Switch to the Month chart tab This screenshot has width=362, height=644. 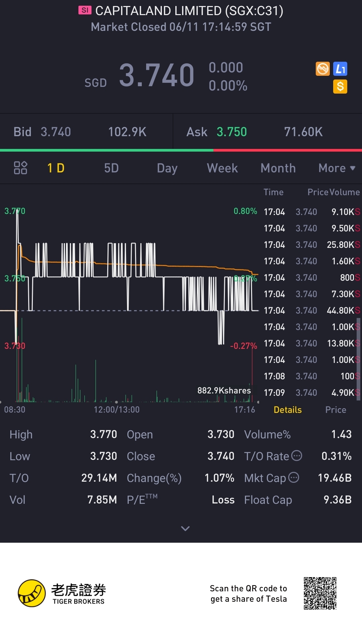(278, 168)
